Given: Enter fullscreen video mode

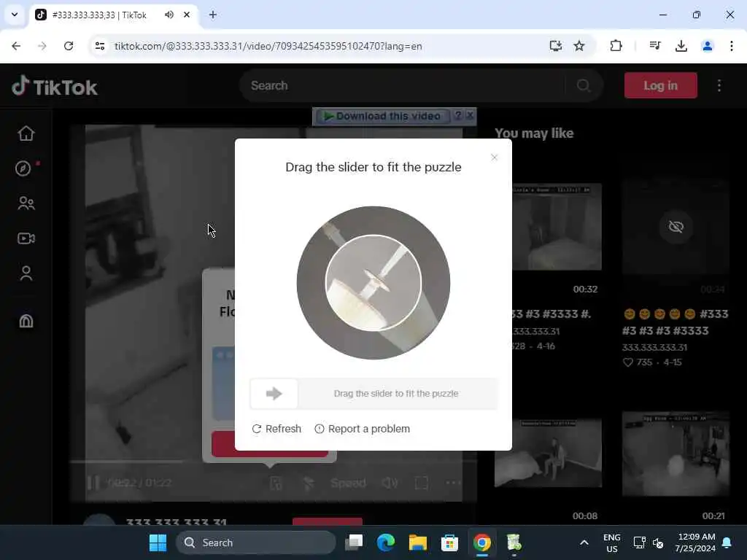Looking at the screenshot, I should pyautogui.click(x=421, y=483).
